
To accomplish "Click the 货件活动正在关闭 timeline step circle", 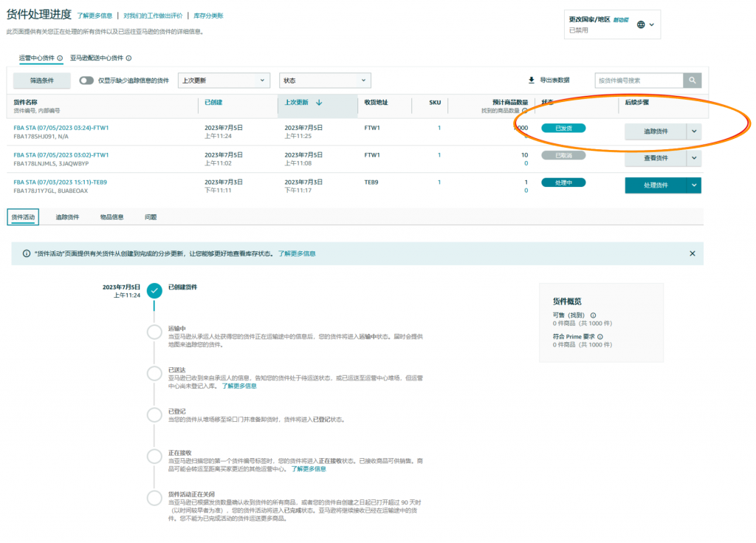I will pos(154,498).
